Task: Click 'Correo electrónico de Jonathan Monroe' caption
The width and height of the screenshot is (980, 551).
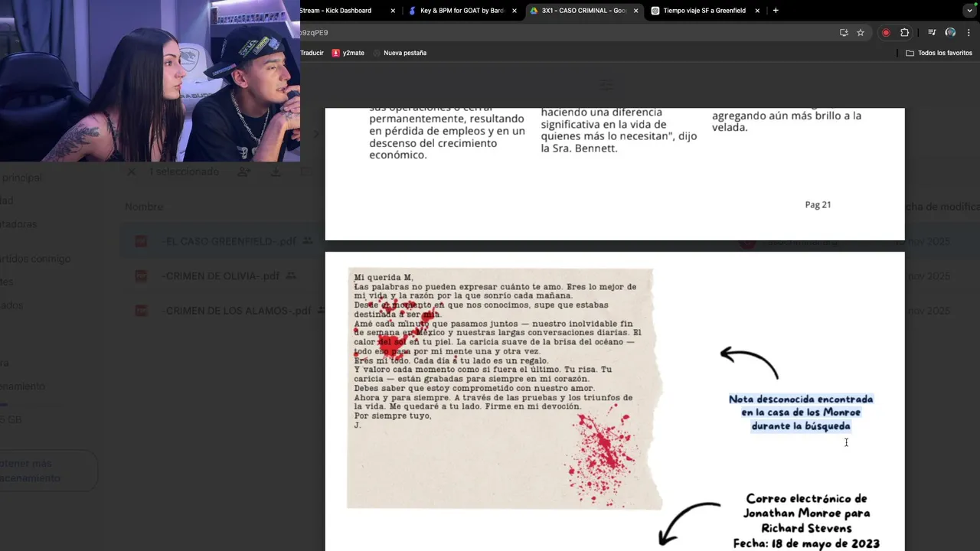Action: (806, 506)
